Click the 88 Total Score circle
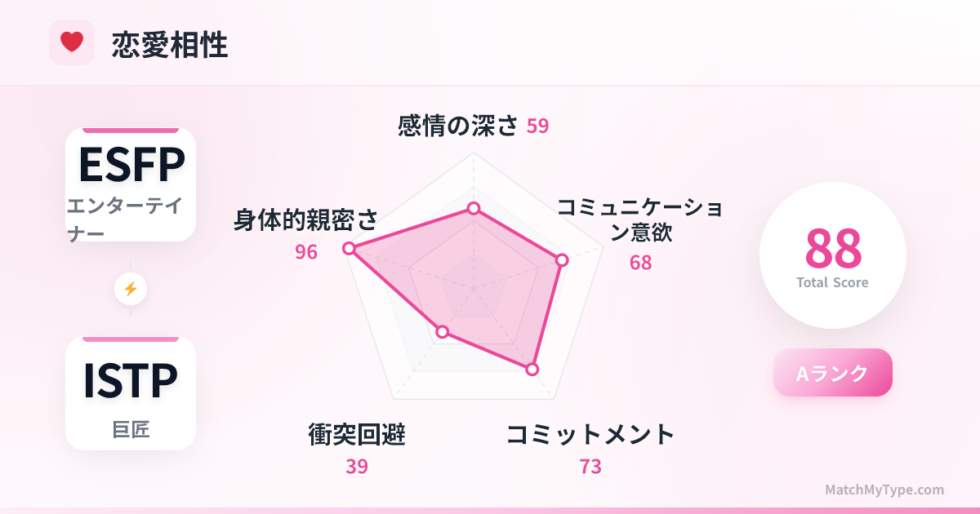 832,255
